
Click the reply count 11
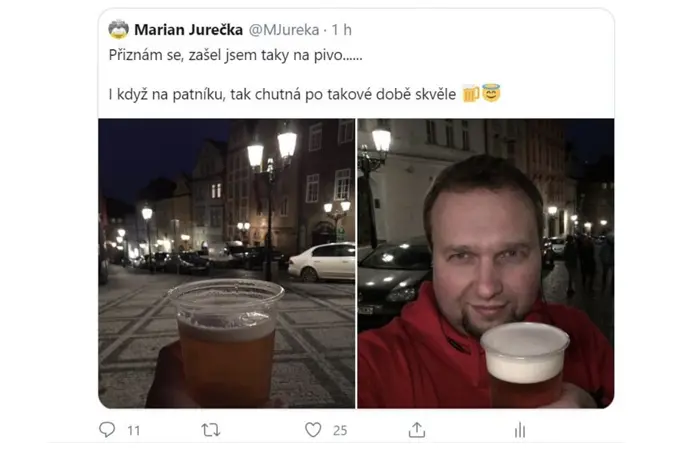pyautogui.click(x=134, y=430)
